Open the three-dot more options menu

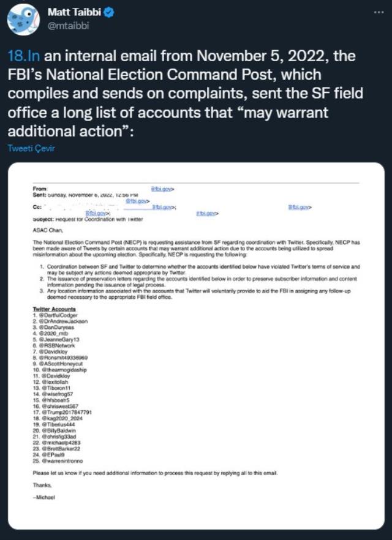click(x=378, y=13)
